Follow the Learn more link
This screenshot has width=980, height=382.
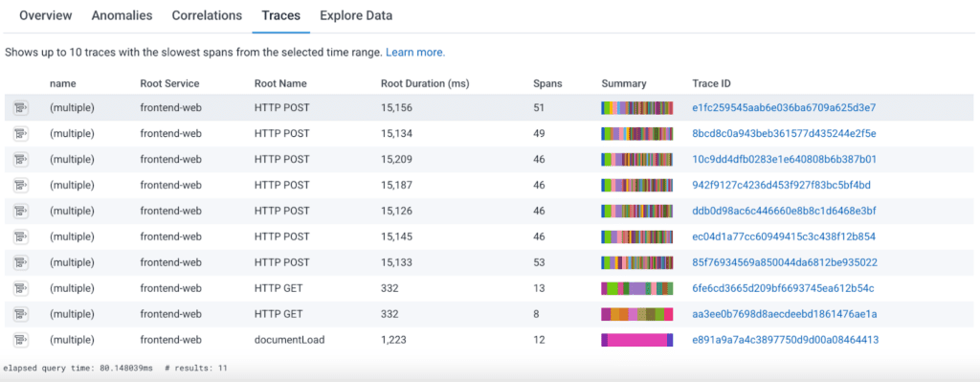(415, 53)
